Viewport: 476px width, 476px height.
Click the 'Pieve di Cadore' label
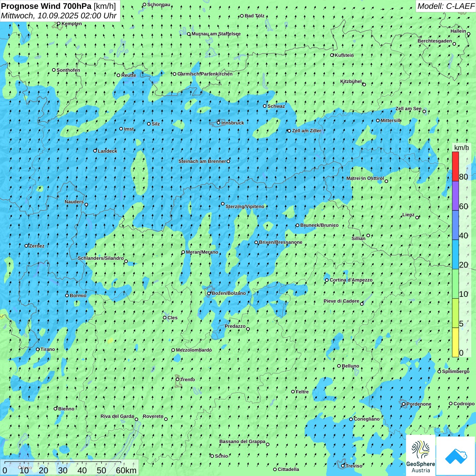341,301
